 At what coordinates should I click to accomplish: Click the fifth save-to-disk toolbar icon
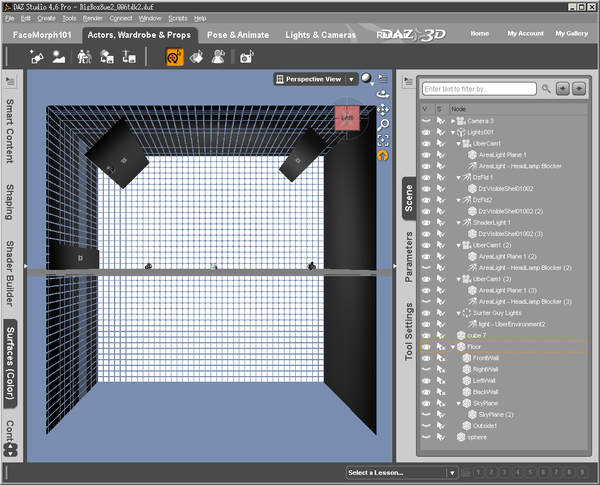pyautogui.click(x=129, y=57)
